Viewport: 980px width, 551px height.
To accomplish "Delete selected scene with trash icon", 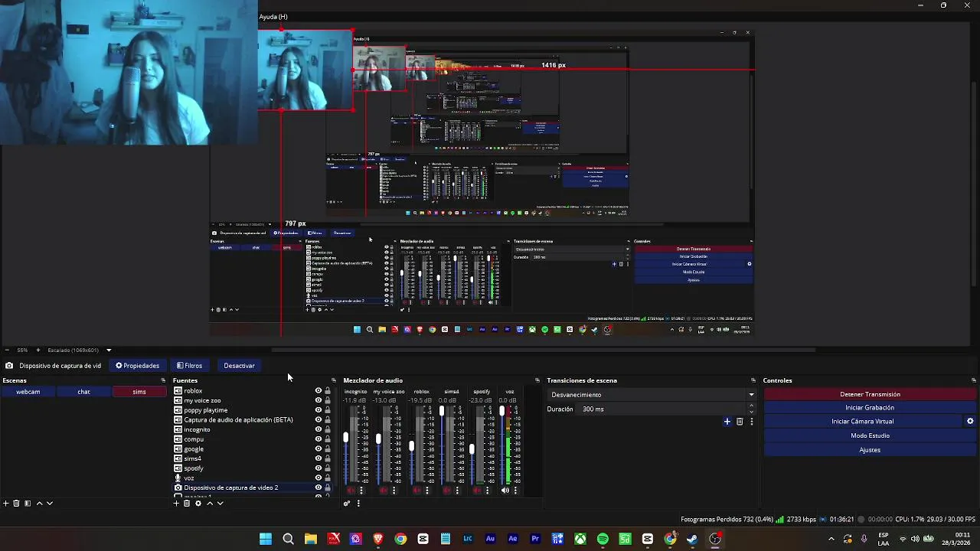I will 16,504.
